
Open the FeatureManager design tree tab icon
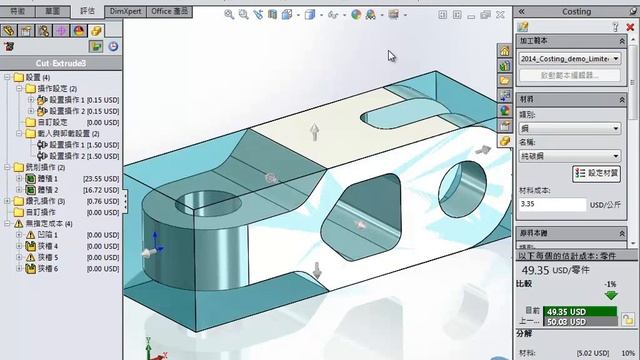pyautogui.click(x=9, y=31)
